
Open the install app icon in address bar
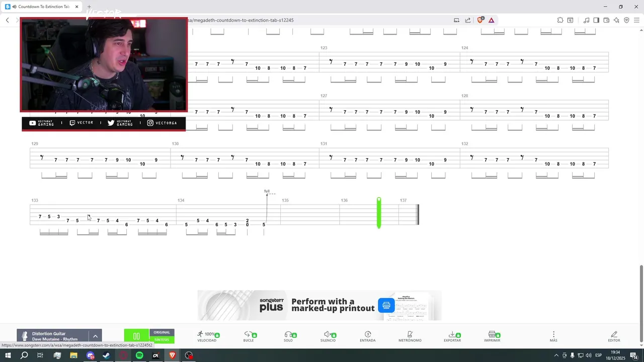[x=456, y=20]
